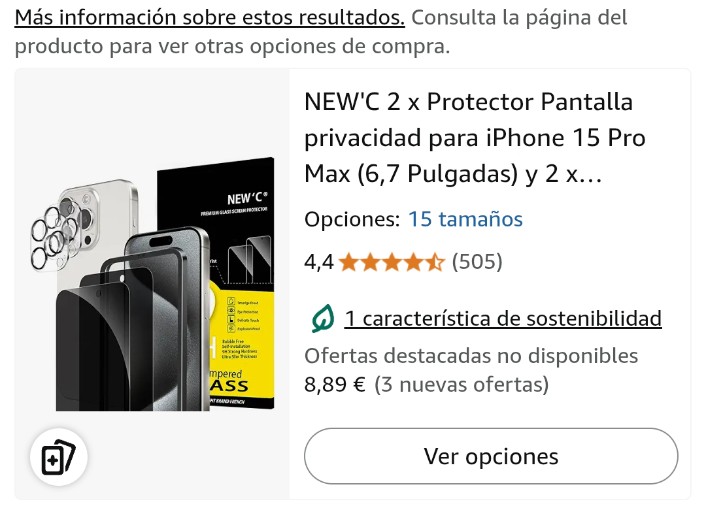Open '1 característica de sostenibilidad' details
This screenshot has width=706, height=514.
click(x=503, y=319)
